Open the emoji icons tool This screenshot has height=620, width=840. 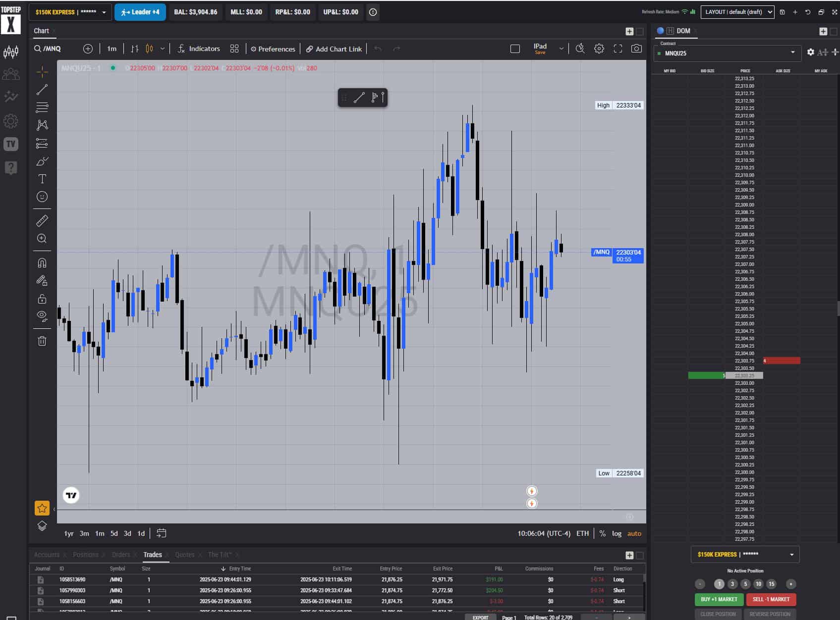[42, 197]
